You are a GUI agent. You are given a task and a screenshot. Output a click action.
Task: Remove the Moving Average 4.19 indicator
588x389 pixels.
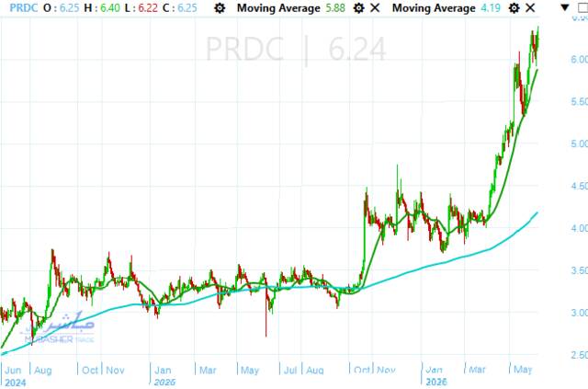530,8
